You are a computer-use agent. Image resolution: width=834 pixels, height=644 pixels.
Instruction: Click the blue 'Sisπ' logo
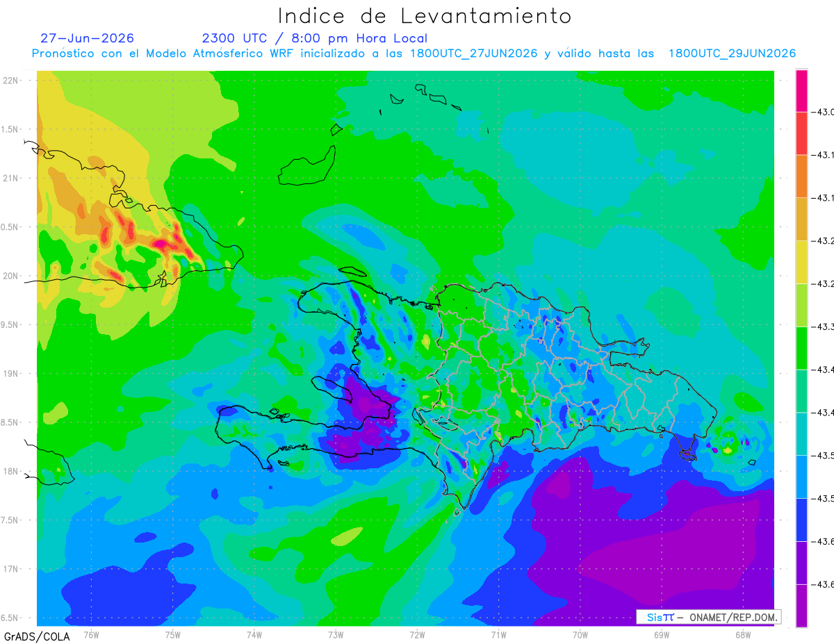tap(661, 617)
